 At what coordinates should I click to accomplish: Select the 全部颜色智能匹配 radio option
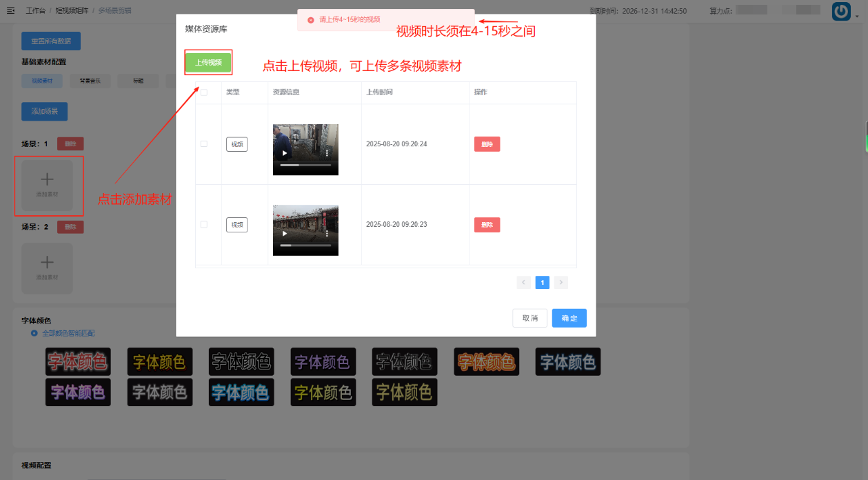(x=34, y=333)
